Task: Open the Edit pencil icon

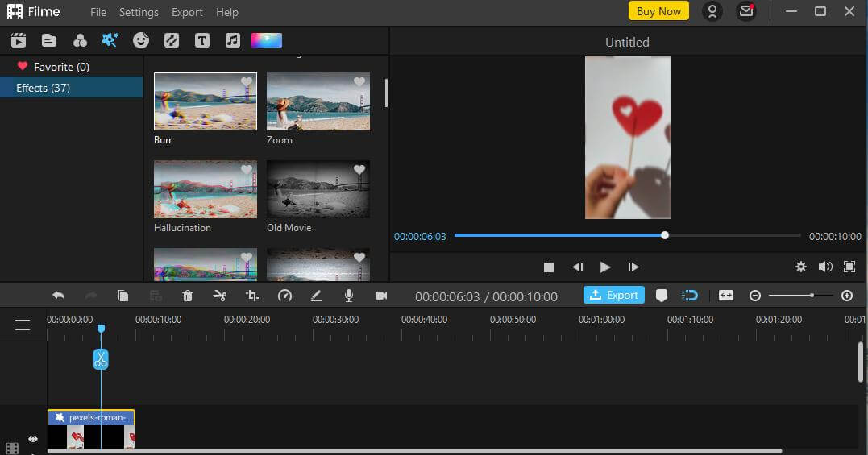Action: [317, 296]
